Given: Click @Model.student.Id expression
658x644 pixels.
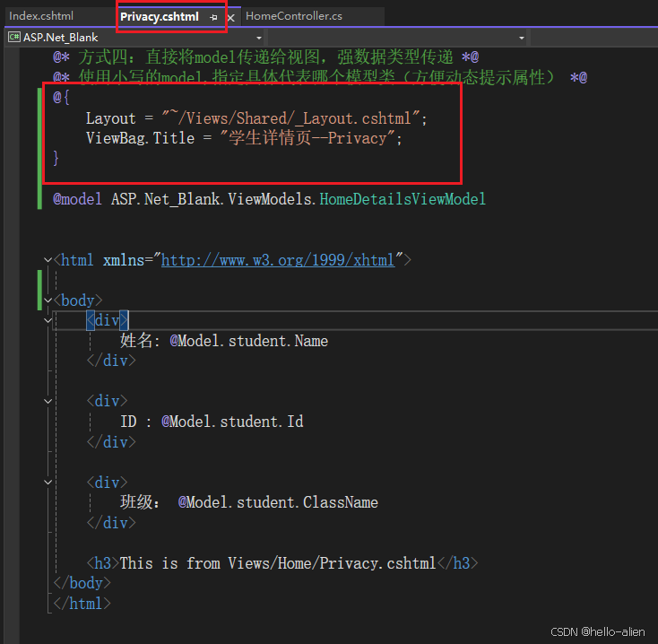Looking at the screenshot, I should 232,422.
